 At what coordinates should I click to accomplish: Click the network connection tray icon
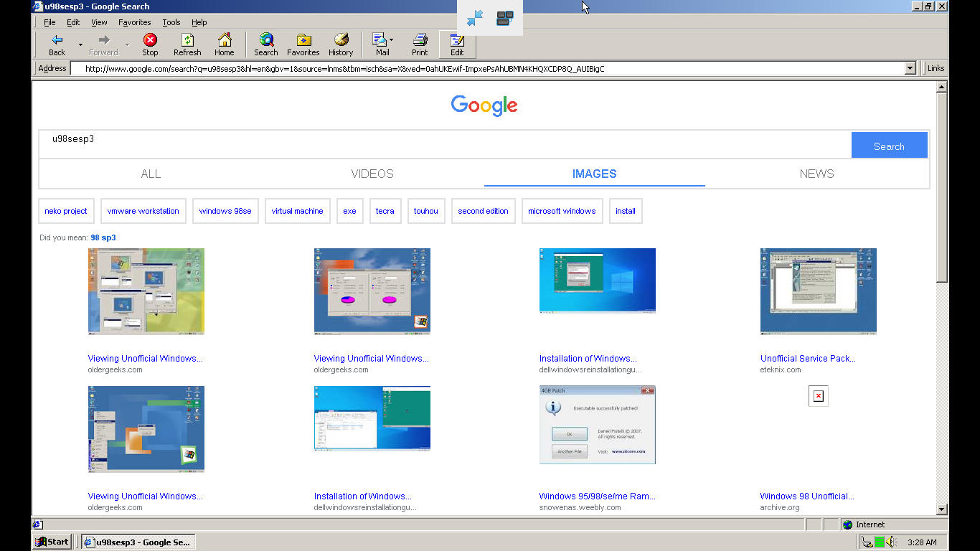pos(867,542)
